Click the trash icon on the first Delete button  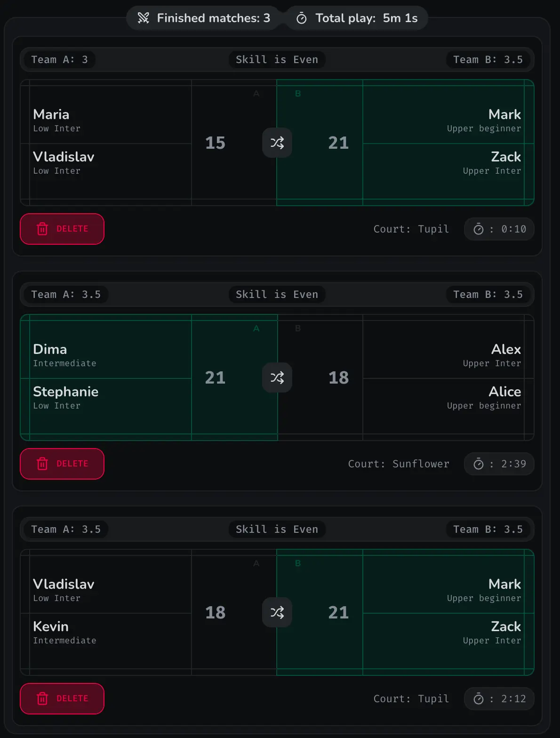[x=42, y=229]
